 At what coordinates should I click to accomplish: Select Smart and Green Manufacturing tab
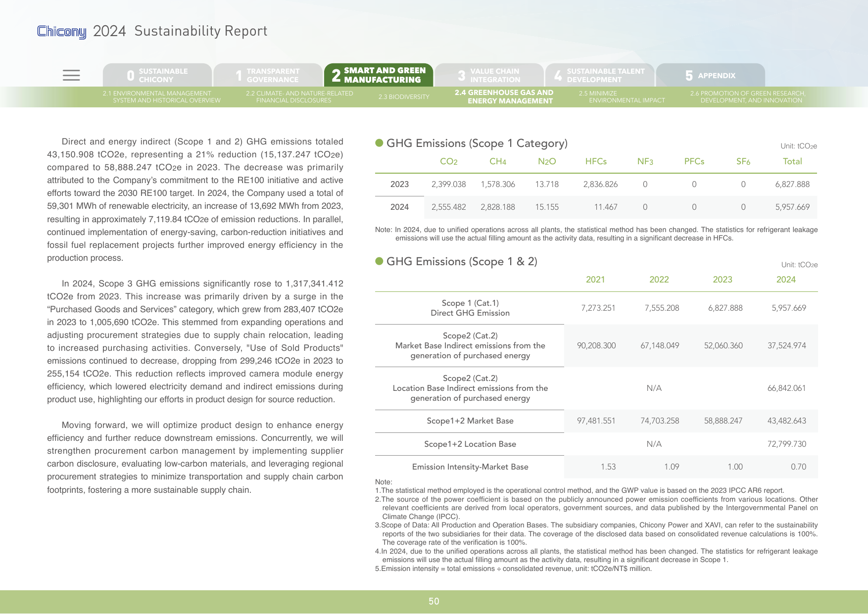[379, 75]
